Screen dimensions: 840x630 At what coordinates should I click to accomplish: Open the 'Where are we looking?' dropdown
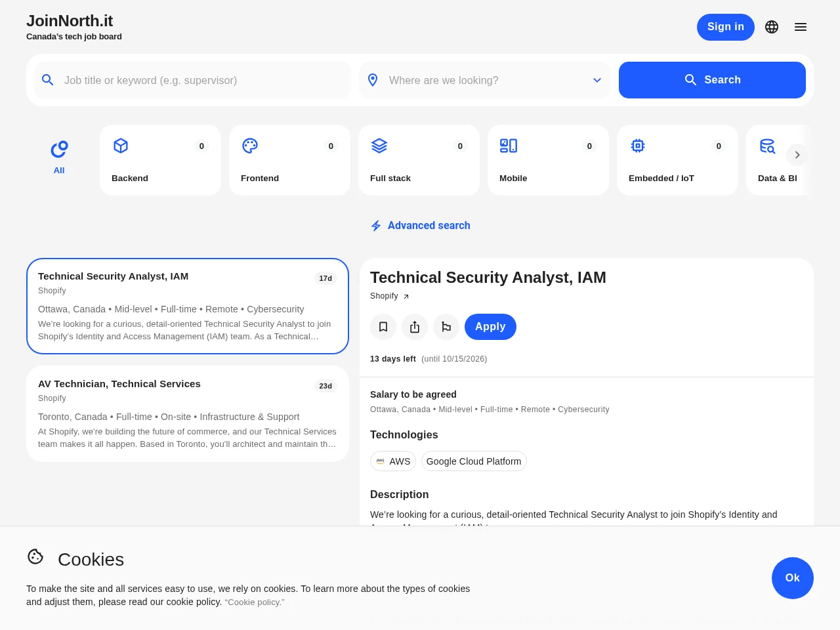coord(485,80)
